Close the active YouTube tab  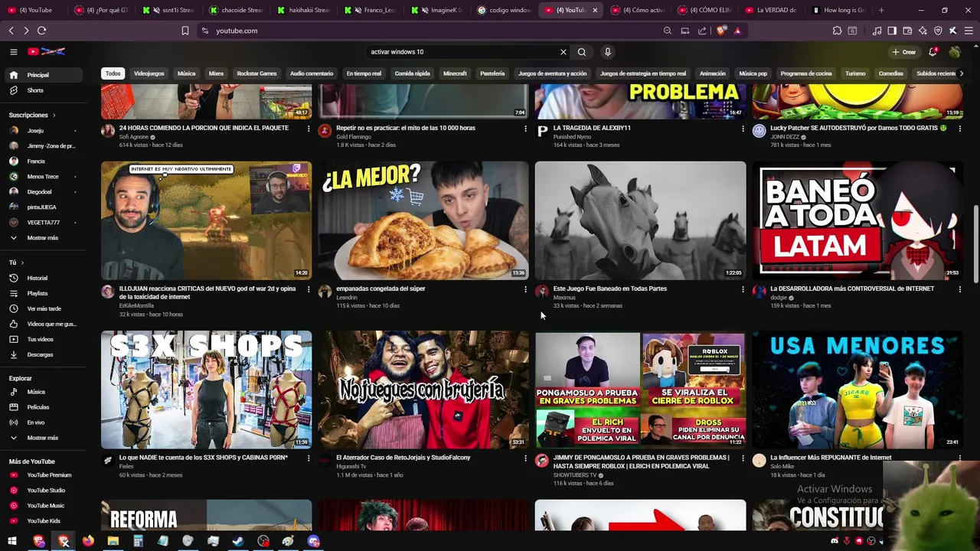pyautogui.click(x=595, y=10)
